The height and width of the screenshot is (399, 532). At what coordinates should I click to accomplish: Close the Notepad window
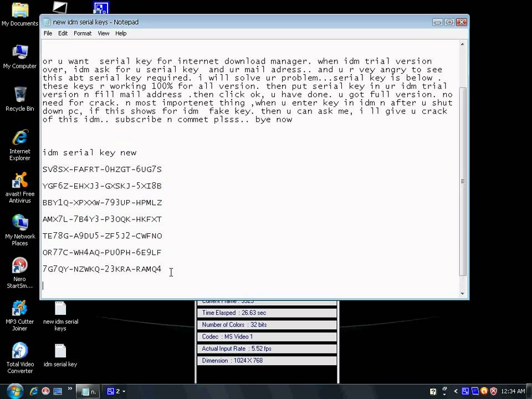click(x=462, y=22)
